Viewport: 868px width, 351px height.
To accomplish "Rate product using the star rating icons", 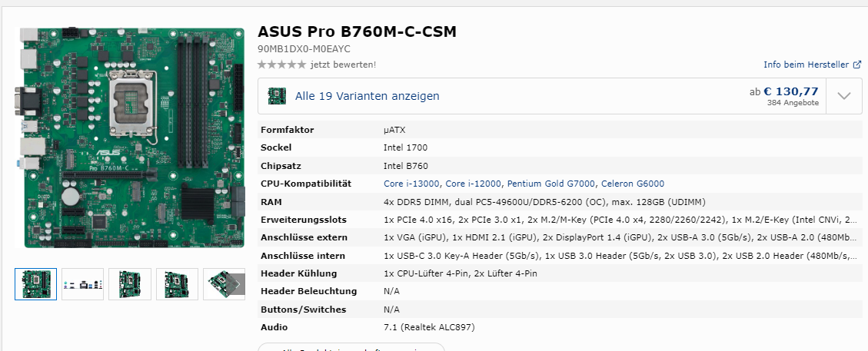I will (x=281, y=65).
